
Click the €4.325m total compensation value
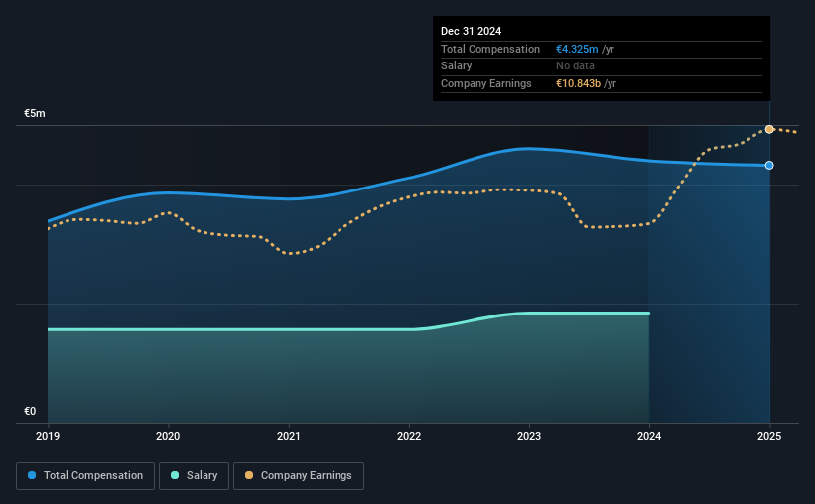(577, 49)
